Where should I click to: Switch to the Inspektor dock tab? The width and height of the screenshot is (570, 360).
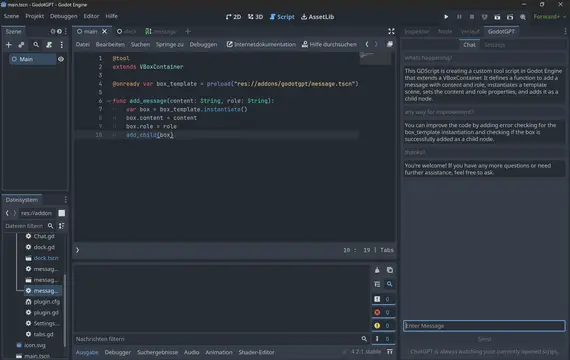click(x=417, y=32)
